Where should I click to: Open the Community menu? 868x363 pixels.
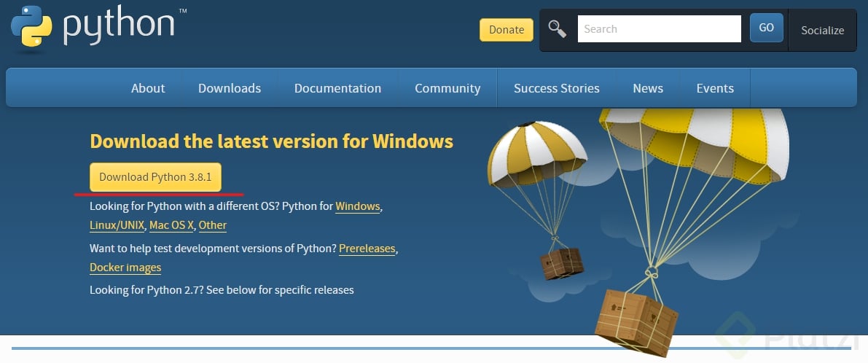click(x=447, y=88)
